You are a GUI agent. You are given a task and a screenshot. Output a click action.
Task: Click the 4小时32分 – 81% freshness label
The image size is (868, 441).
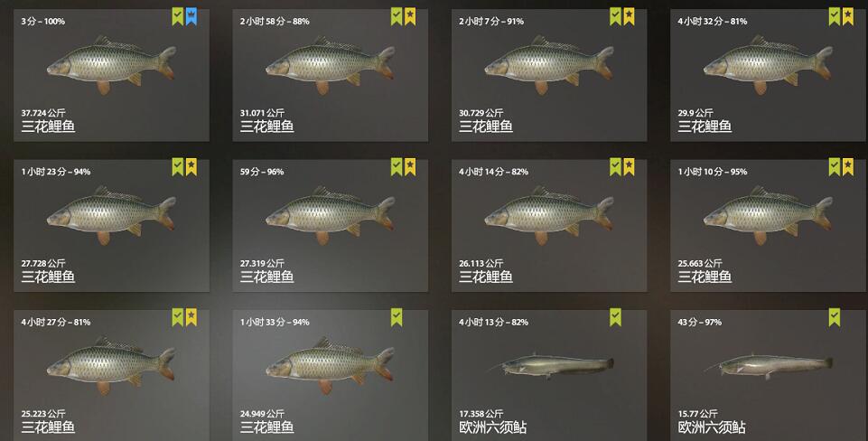pyautogui.click(x=713, y=22)
